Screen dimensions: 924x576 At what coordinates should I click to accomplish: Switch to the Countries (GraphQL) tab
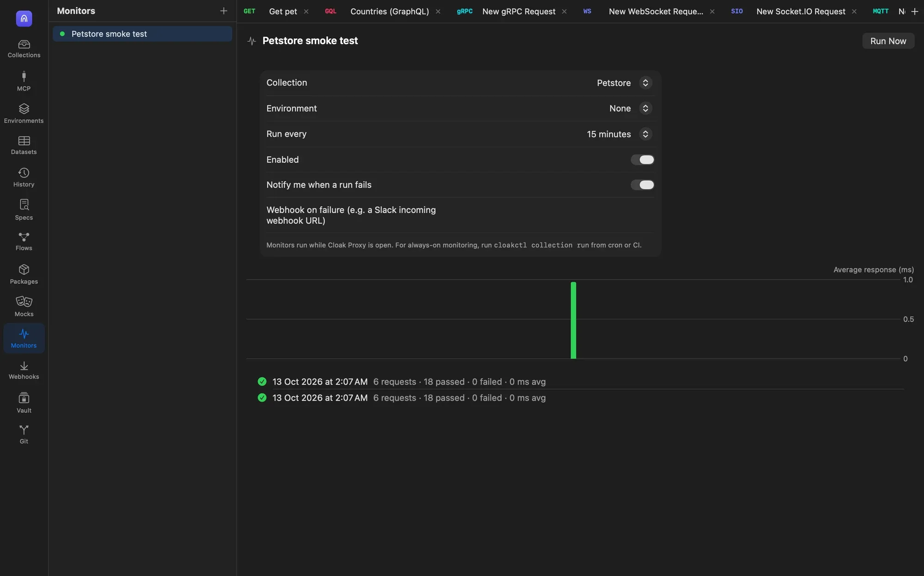[389, 12]
